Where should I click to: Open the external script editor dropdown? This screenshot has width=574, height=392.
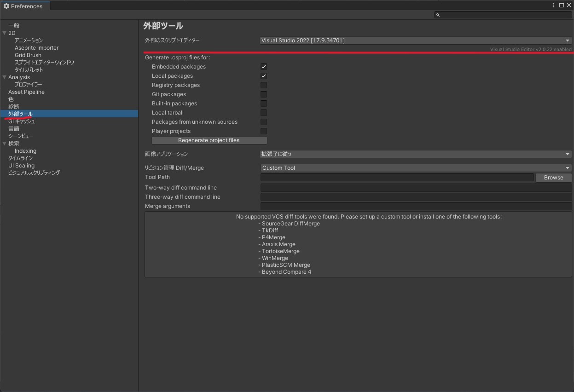pos(415,40)
